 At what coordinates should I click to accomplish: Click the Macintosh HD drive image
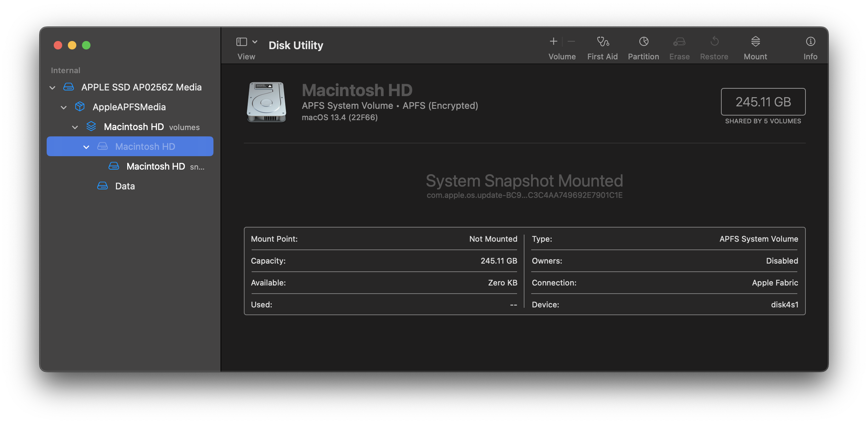click(266, 102)
